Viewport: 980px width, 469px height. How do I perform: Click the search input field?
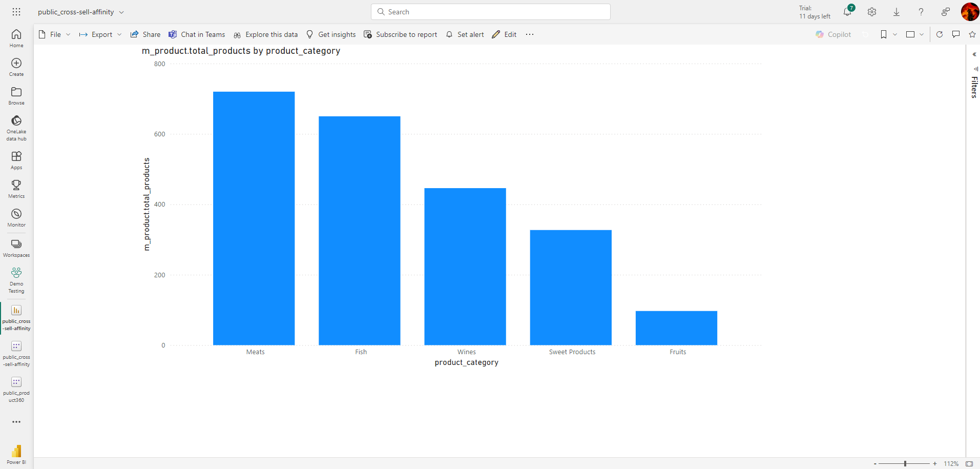[x=491, y=12]
